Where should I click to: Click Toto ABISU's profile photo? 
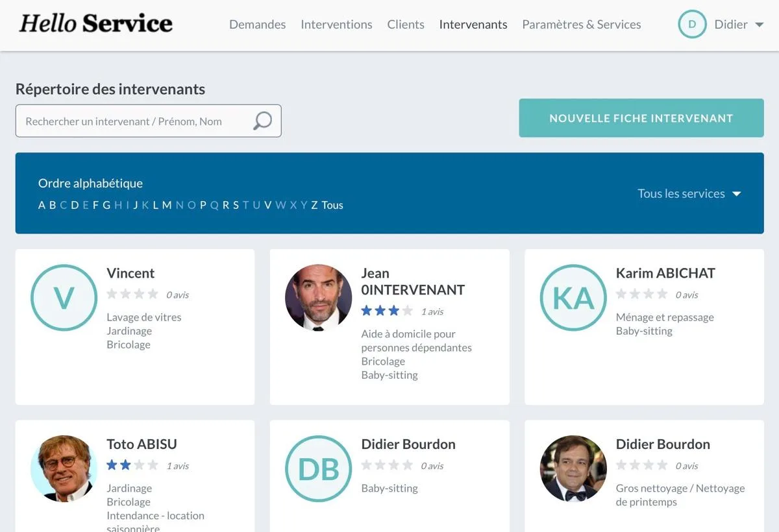click(64, 468)
